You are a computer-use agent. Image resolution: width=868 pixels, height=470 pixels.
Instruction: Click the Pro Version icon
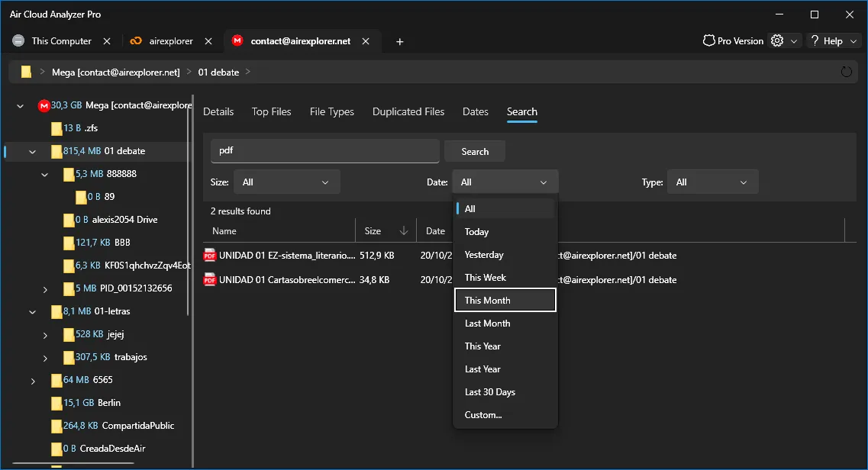tap(708, 41)
